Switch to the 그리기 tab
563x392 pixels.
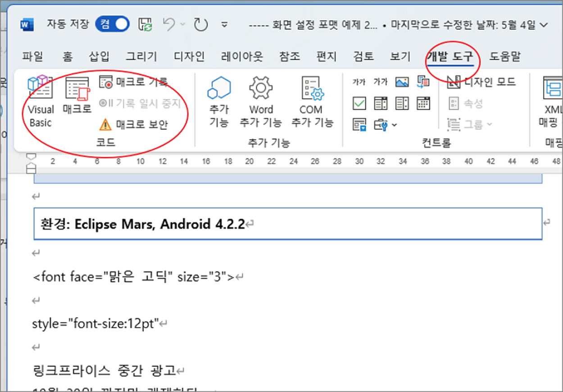click(x=141, y=57)
